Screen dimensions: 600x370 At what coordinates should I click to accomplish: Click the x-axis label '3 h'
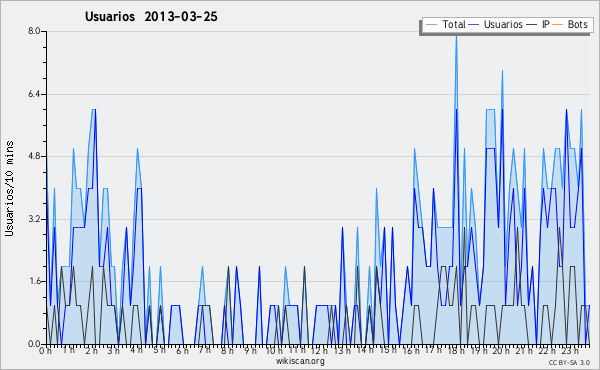[x=114, y=351]
